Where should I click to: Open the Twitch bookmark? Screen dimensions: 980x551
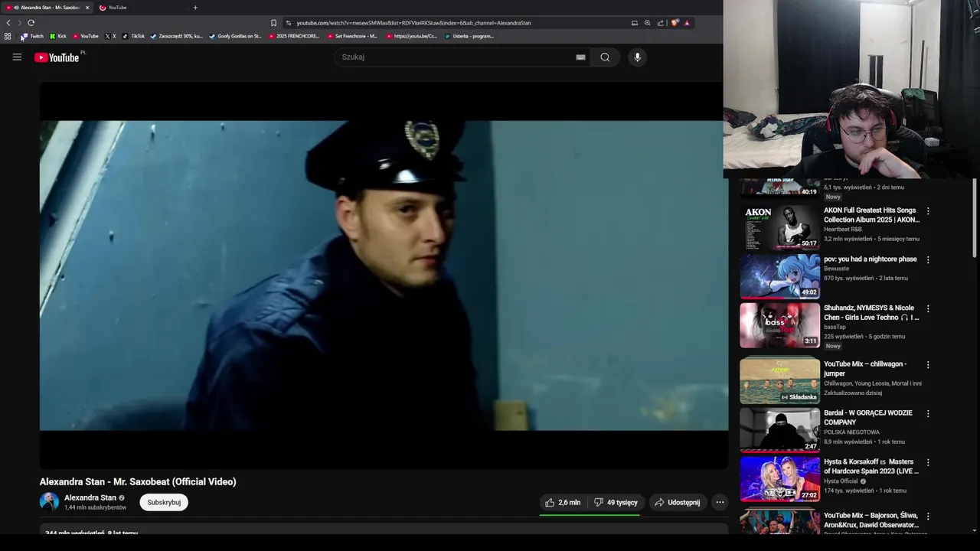click(32, 36)
